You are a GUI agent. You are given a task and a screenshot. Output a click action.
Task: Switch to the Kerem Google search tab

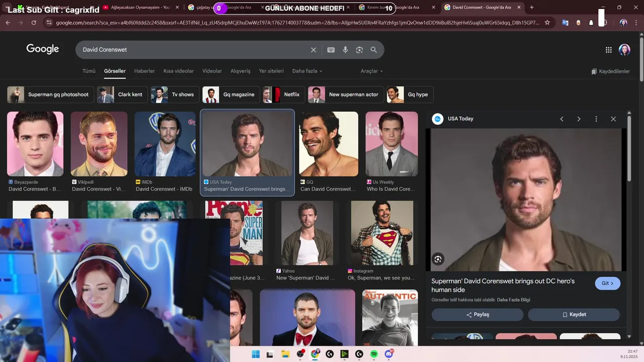tap(397, 8)
